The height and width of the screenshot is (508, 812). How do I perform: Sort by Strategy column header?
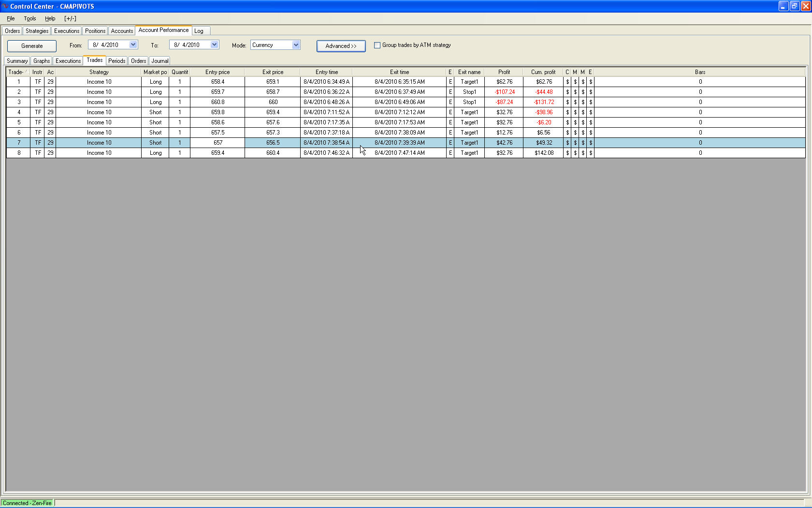[99, 72]
